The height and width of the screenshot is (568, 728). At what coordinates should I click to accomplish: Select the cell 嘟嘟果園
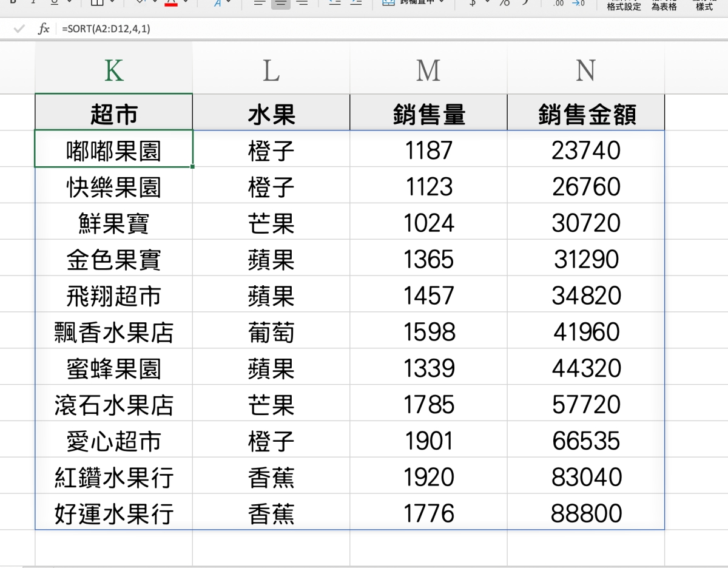[113, 149]
